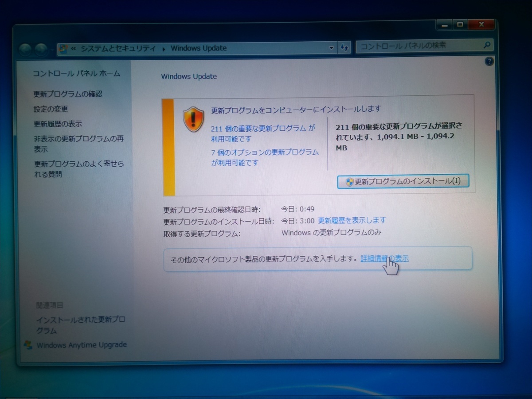Maximize the Windows Update window
This screenshot has width=532, height=399.
460,25
